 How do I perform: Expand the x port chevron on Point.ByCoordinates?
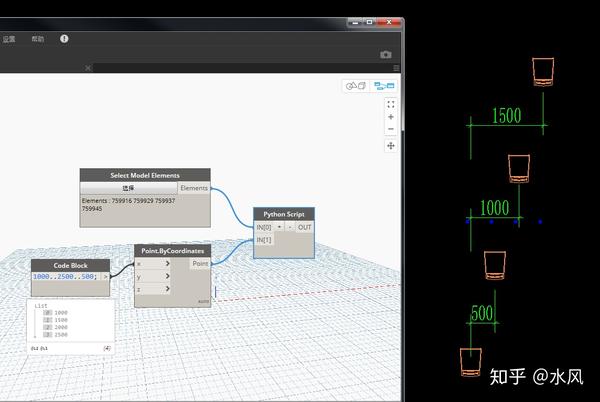(167, 264)
